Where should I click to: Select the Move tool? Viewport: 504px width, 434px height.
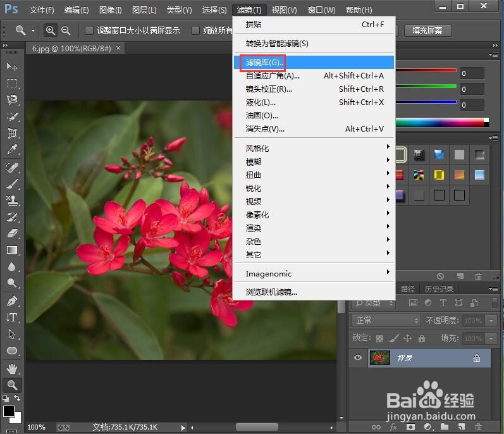tap(12, 66)
